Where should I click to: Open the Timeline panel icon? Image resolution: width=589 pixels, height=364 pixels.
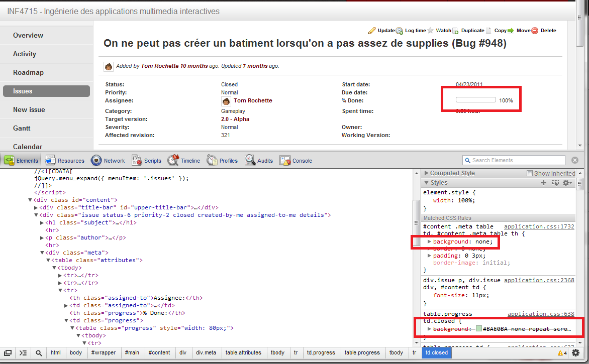point(173,160)
